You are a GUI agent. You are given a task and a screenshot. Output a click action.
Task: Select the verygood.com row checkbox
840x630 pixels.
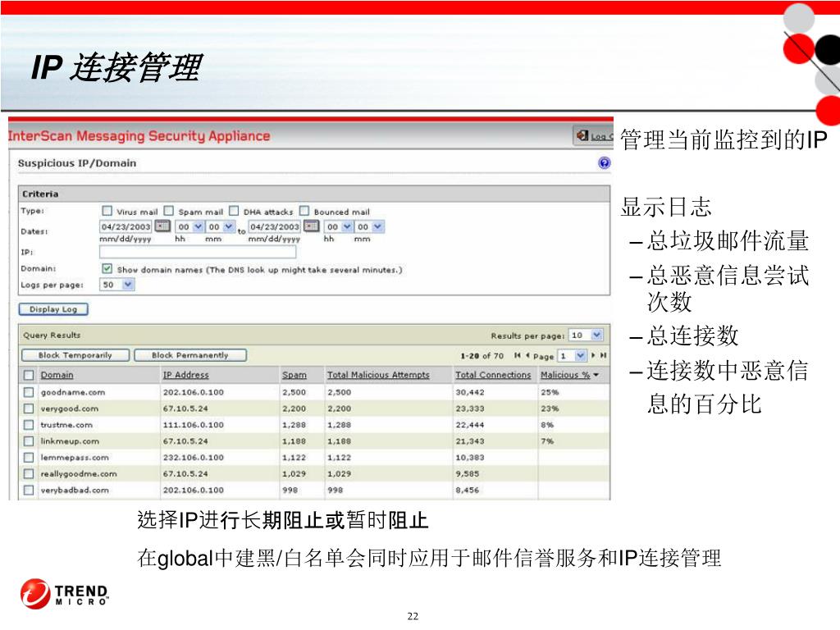(29, 409)
